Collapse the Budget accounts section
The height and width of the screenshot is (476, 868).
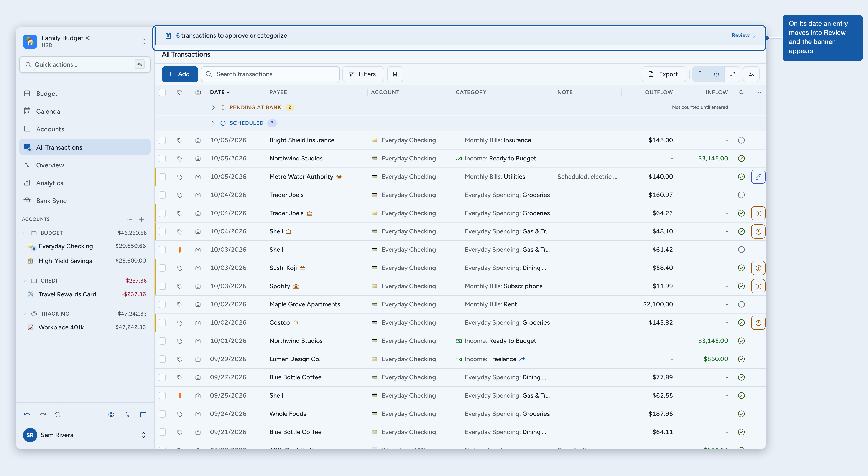click(24, 233)
